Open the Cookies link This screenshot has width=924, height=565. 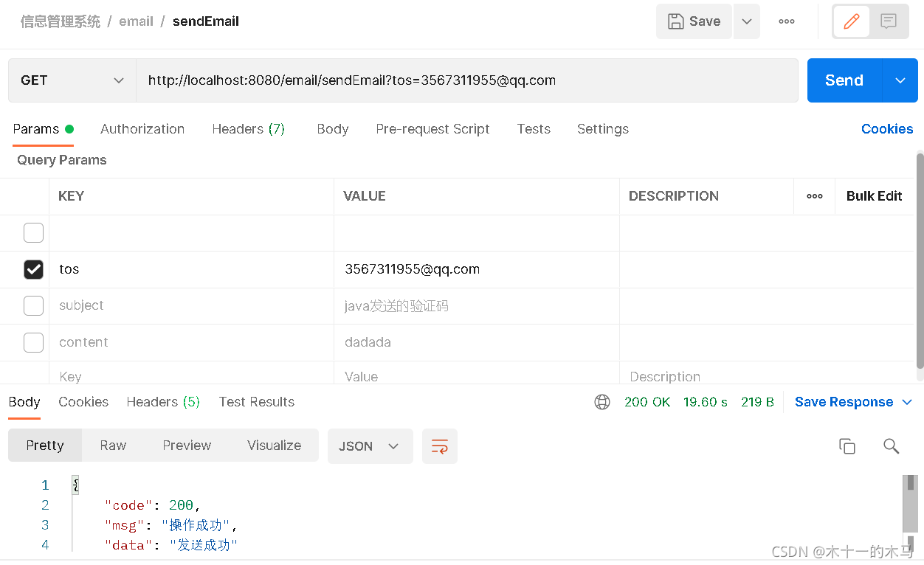(x=887, y=129)
